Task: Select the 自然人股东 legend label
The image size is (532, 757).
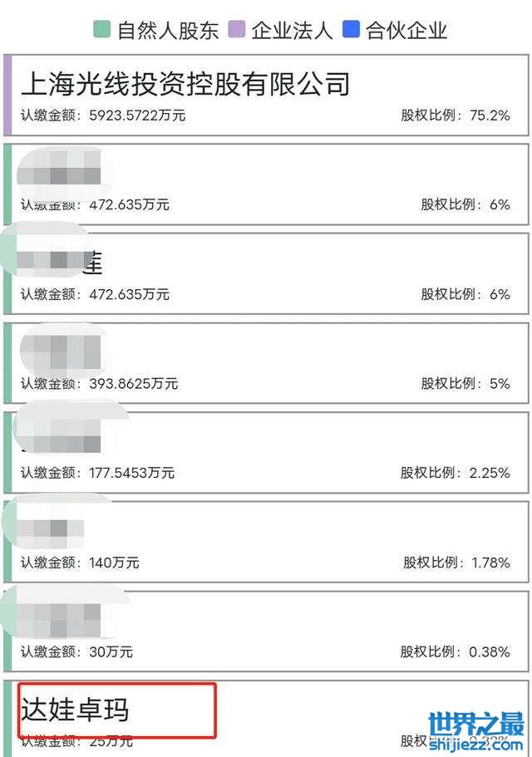Action: click(x=168, y=32)
